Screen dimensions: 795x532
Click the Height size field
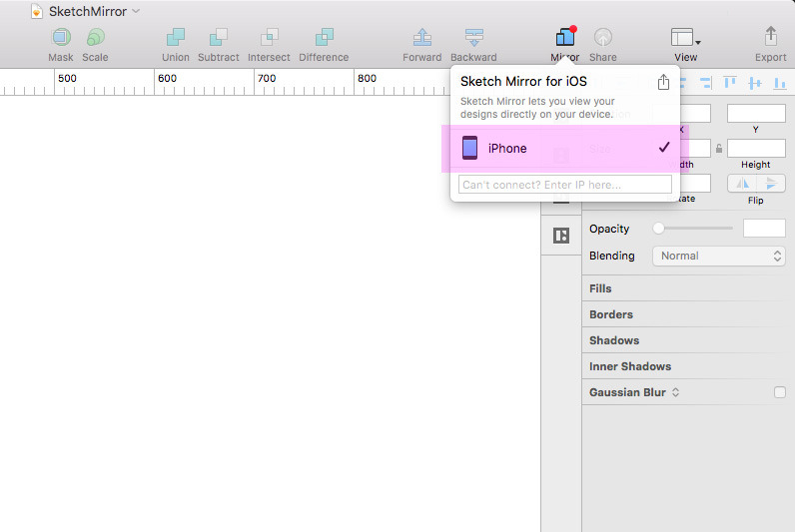tap(756, 149)
